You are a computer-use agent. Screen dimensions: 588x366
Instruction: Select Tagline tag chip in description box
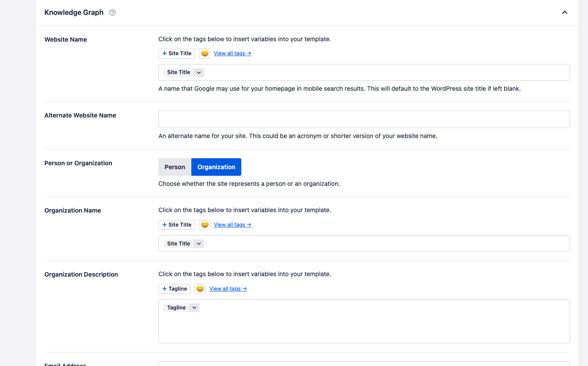click(x=176, y=308)
